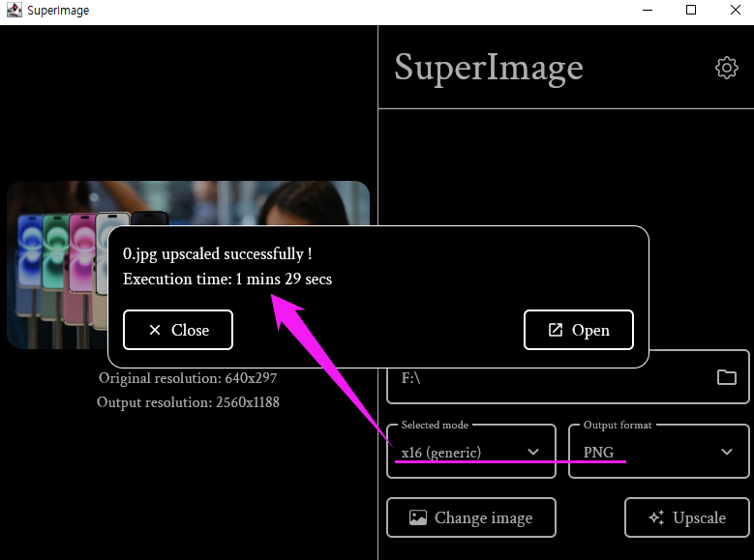Image resolution: width=754 pixels, height=560 pixels.
Task: Click the F:\ output path field
Action: point(568,377)
